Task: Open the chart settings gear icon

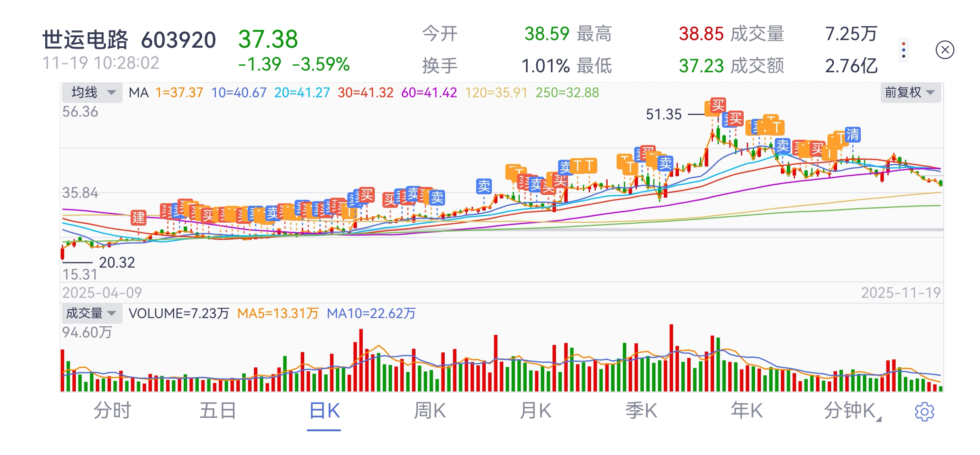Action: (x=924, y=411)
